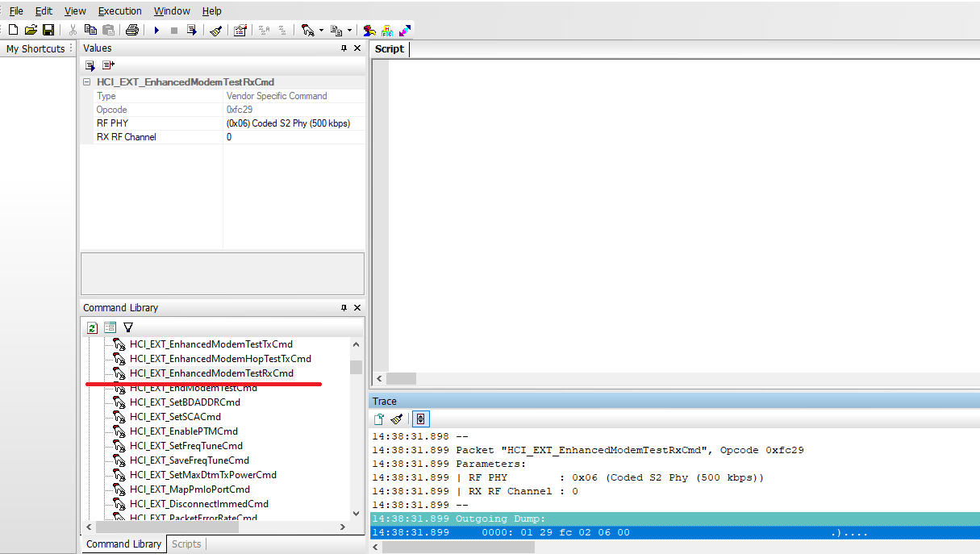Run the script with the blue play arrow
Screen dimensions: 980x554
coord(156,30)
